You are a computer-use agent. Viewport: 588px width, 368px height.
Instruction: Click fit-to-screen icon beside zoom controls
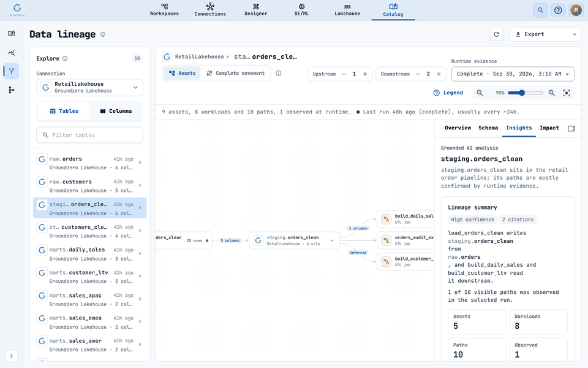click(566, 93)
